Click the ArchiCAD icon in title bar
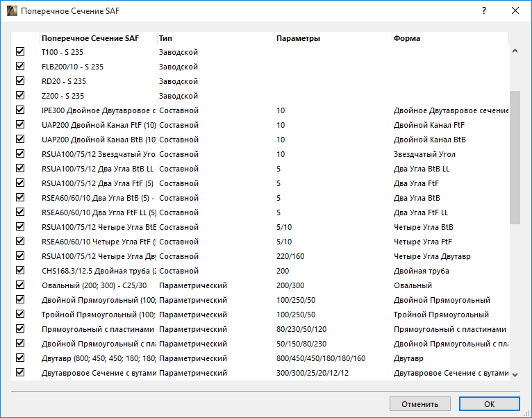Viewport: 532px width, 418px height. point(10,11)
